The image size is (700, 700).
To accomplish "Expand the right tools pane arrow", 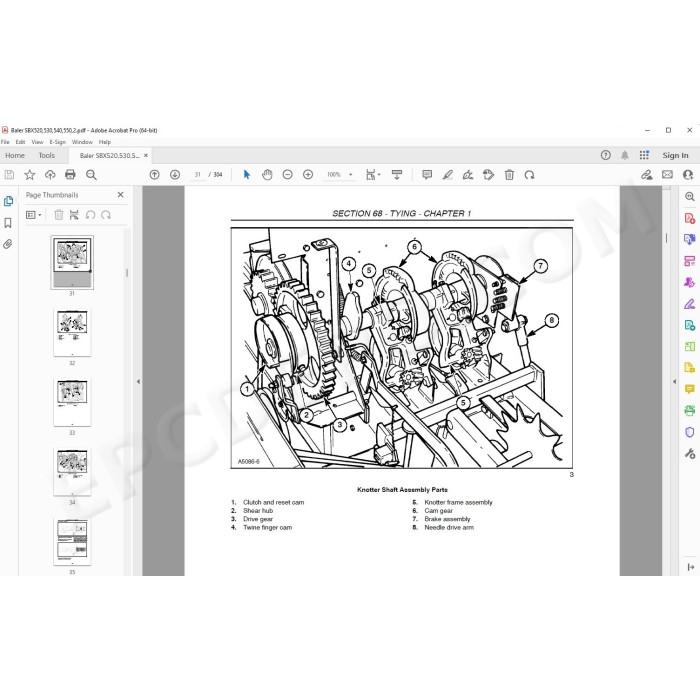I will click(x=674, y=382).
